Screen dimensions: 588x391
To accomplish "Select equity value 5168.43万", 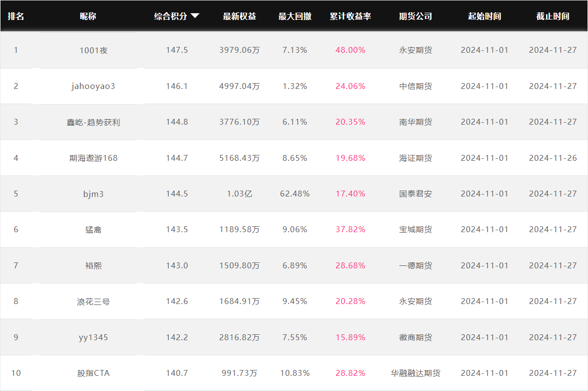I will (240, 158).
